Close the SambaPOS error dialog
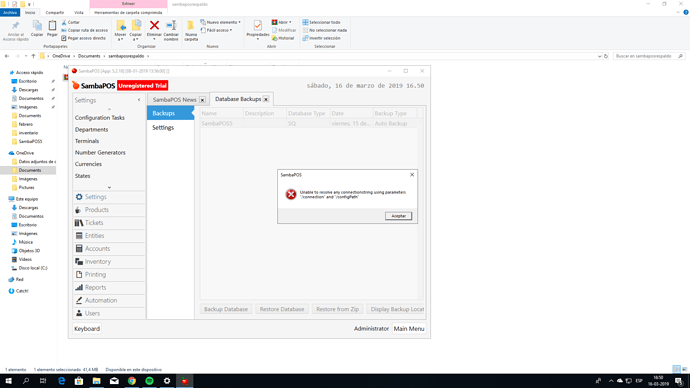This screenshot has width=690, height=388. click(412, 175)
